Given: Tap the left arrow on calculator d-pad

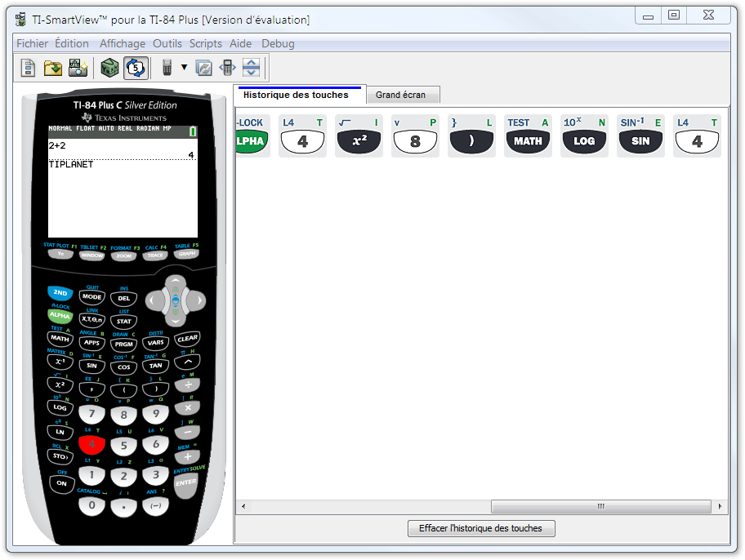Looking at the screenshot, I should tap(154, 300).
